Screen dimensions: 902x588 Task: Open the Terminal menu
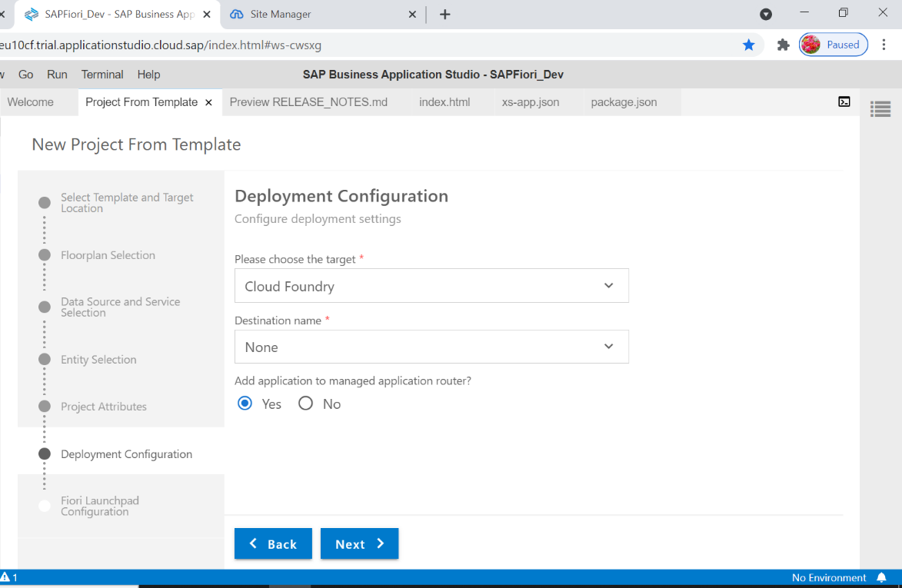tap(102, 75)
